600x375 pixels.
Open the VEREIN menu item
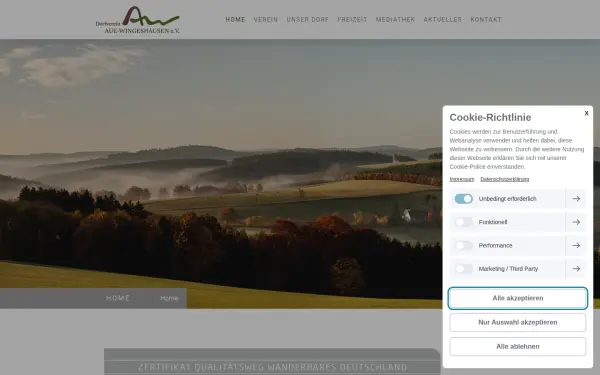click(266, 20)
